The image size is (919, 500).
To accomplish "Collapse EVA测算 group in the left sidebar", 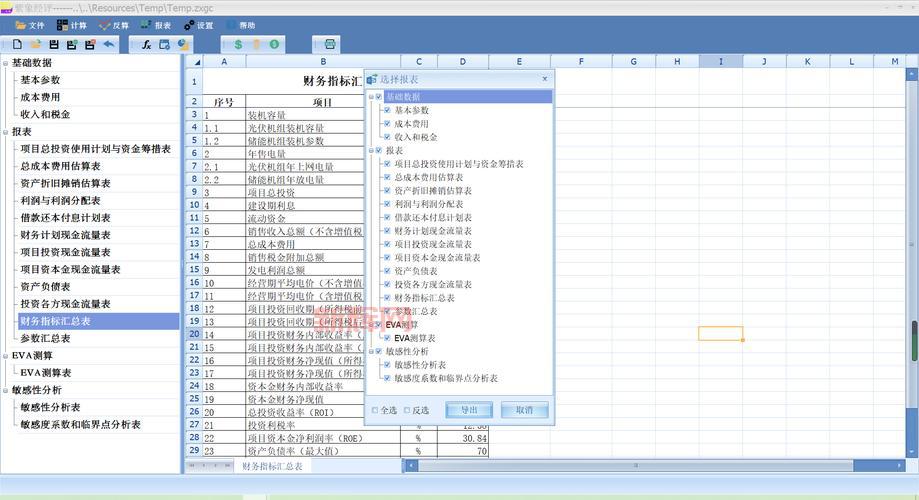I will pos(5,356).
